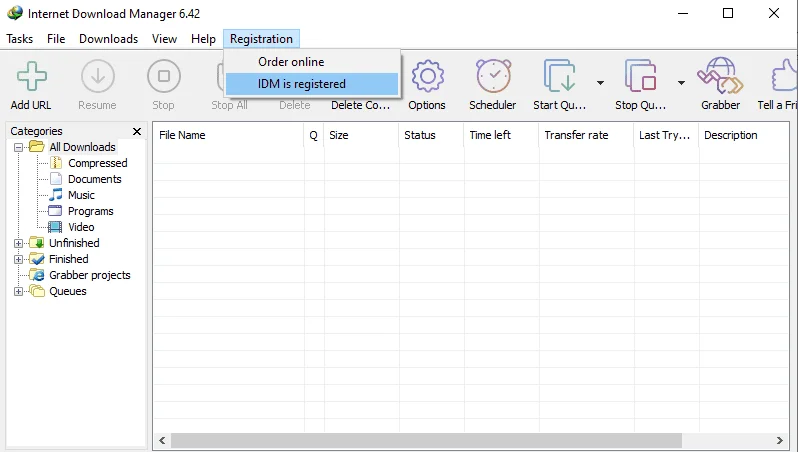Select the Video film category icon
Viewport: 798px width, 452px height.
click(x=55, y=227)
